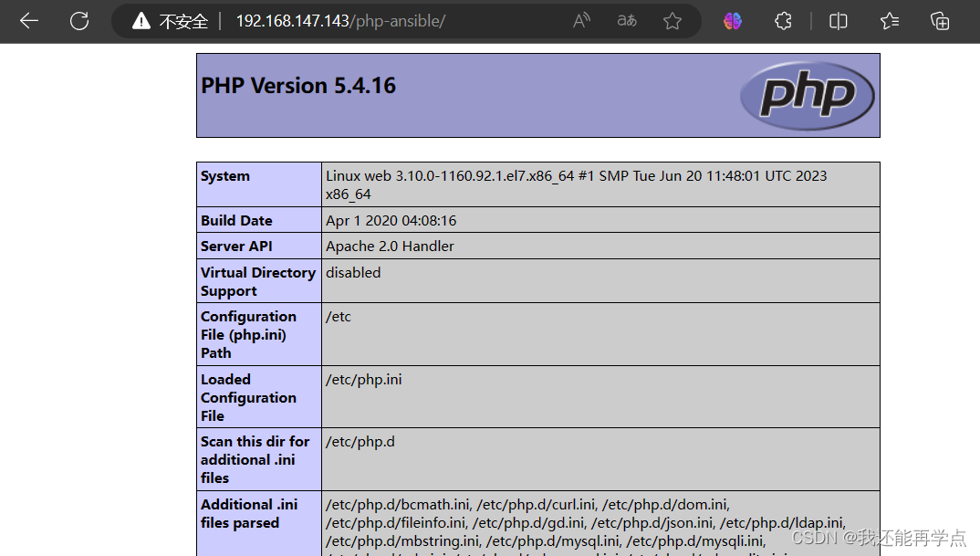Select the /etc/php.ini value
The width and height of the screenshot is (980, 556).
[x=363, y=380]
